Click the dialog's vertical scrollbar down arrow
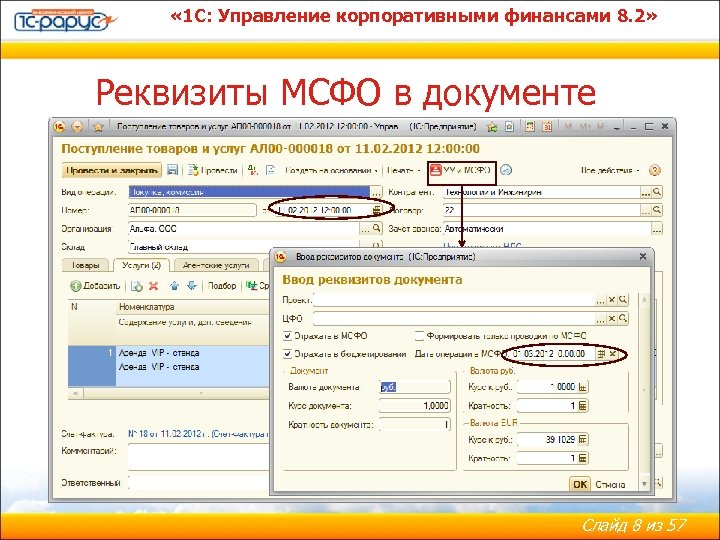This screenshot has width=720, height=540. [x=644, y=484]
